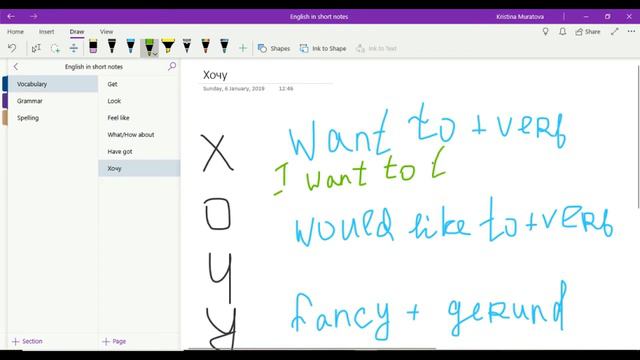Go back with the title bar arrow
Viewport: 640px width, 360px height.
tap(11, 16)
